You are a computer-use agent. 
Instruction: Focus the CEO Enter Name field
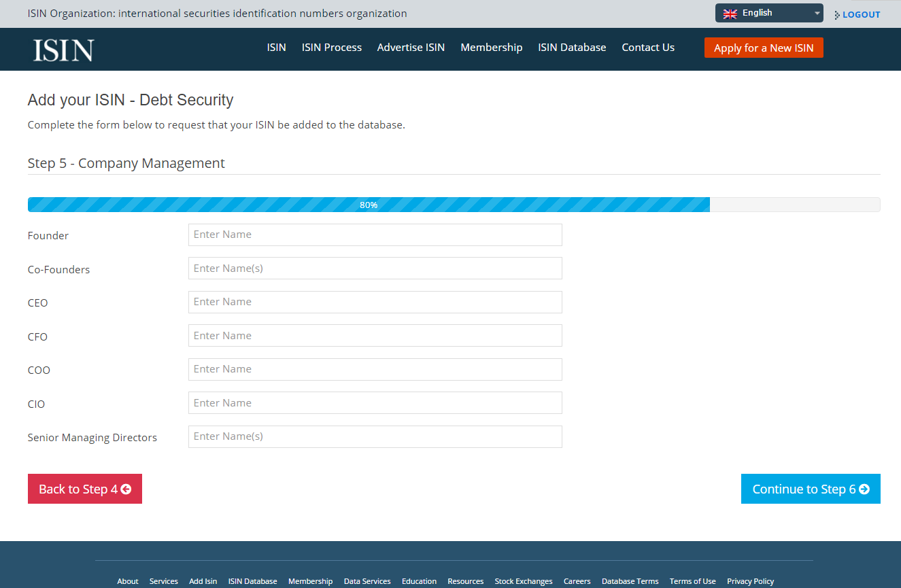pos(375,302)
